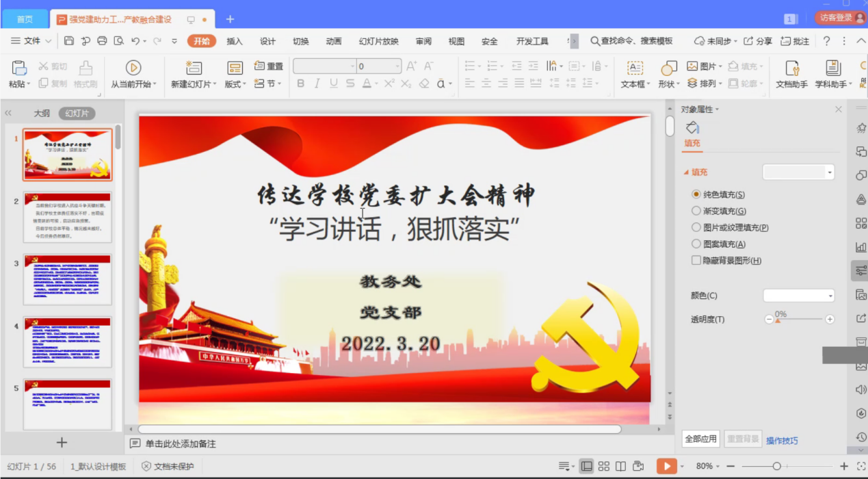Select 渐变填充 gradient fill radio button
This screenshot has width=868, height=479.
click(696, 211)
